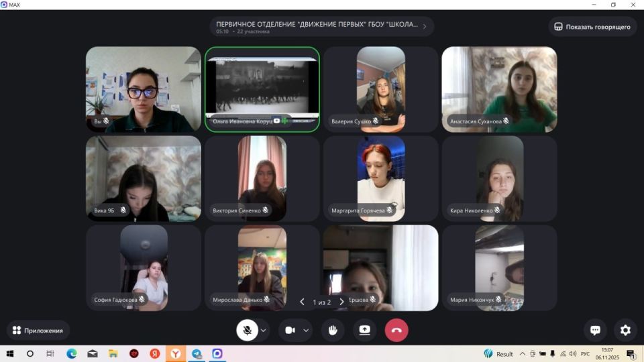The image size is (644, 362).
Task: Open microphone options dropdown arrow
Action: click(263, 330)
